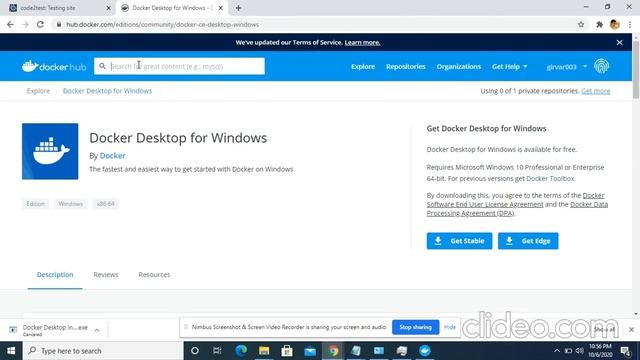The height and width of the screenshot is (360, 640).
Task: Follow the Learn more link in banner
Action: (362, 42)
